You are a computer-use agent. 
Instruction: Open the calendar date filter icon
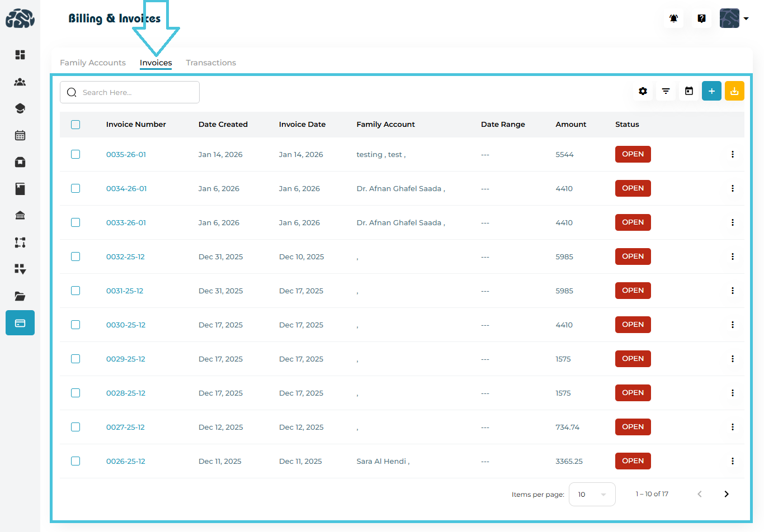coord(689,91)
